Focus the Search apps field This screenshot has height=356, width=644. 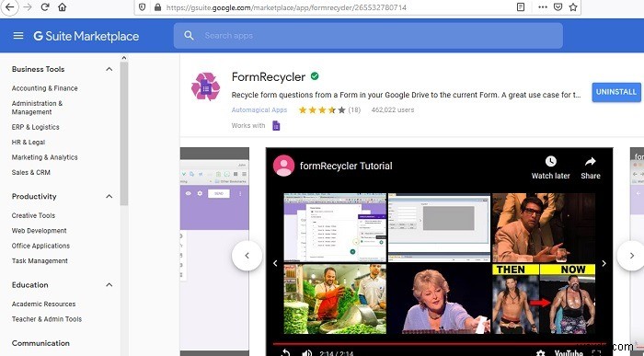[x=368, y=36]
